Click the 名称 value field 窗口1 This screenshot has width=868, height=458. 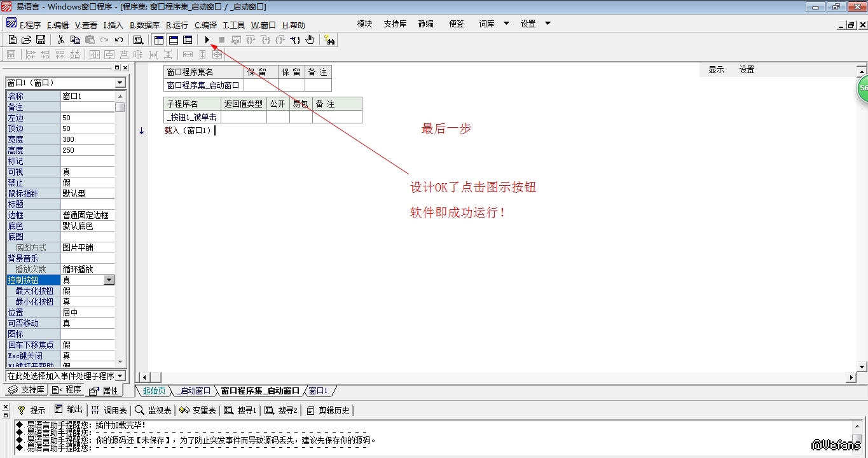point(88,96)
